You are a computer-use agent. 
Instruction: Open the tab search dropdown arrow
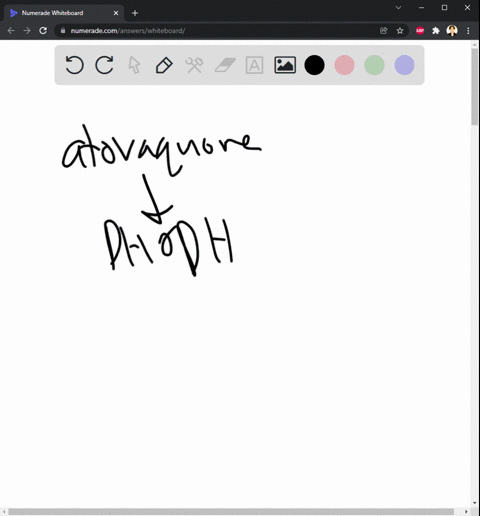[x=398, y=8]
